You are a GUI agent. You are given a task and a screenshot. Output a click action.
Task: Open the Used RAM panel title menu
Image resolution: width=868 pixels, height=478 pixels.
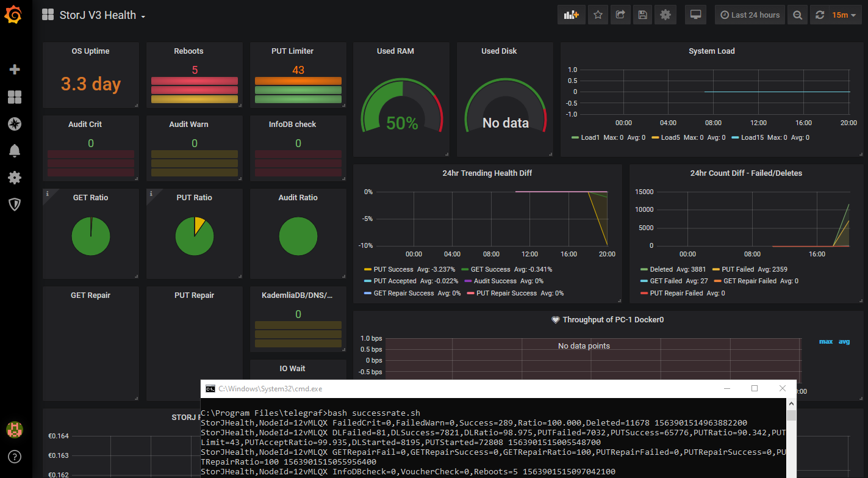click(395, 51)
